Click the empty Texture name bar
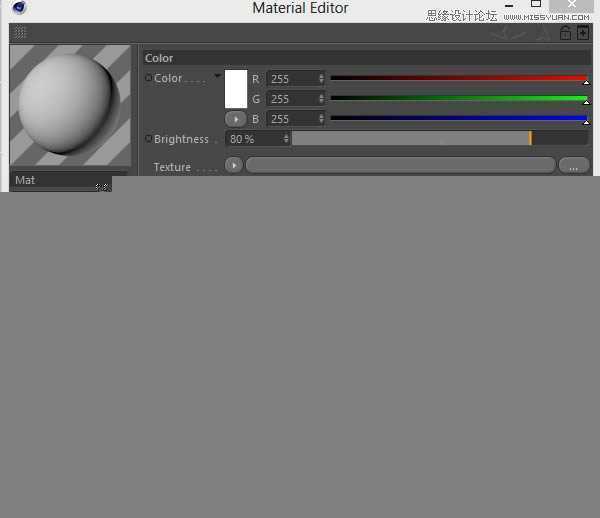Screen dimensions: 600x518 [401, 165]
